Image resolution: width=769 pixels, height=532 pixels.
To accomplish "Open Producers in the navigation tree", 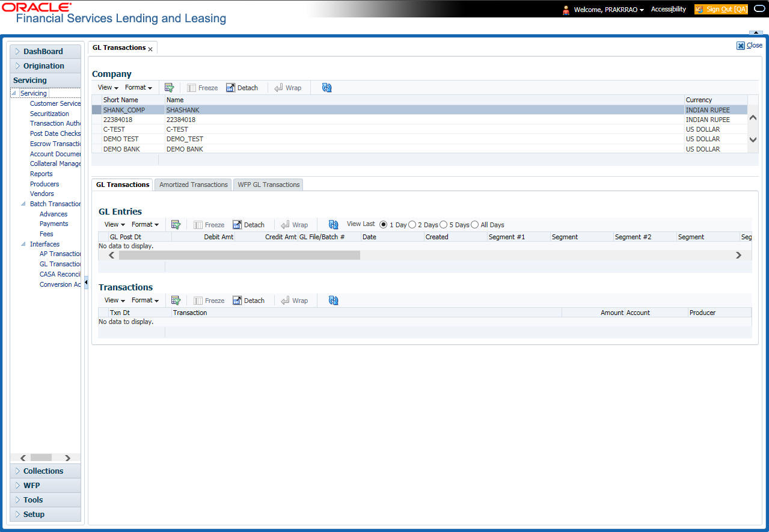I will pyautogui.click(x=44, y=184).
